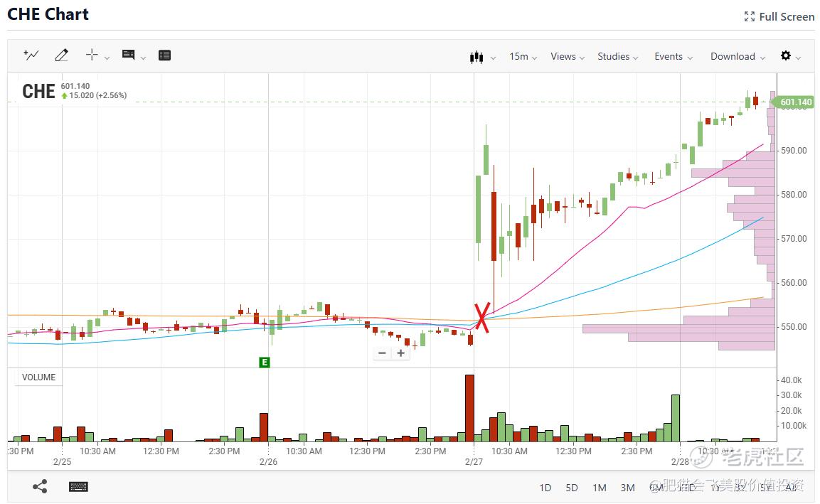The height and width of the screenshot is (504, 820).
Task: Click the CHE Chart heading
Action: pos(48,14)
